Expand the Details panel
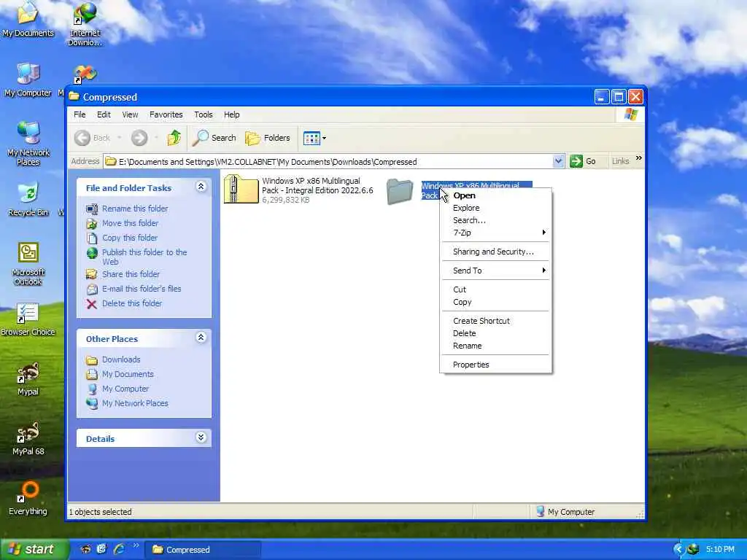 201,437
